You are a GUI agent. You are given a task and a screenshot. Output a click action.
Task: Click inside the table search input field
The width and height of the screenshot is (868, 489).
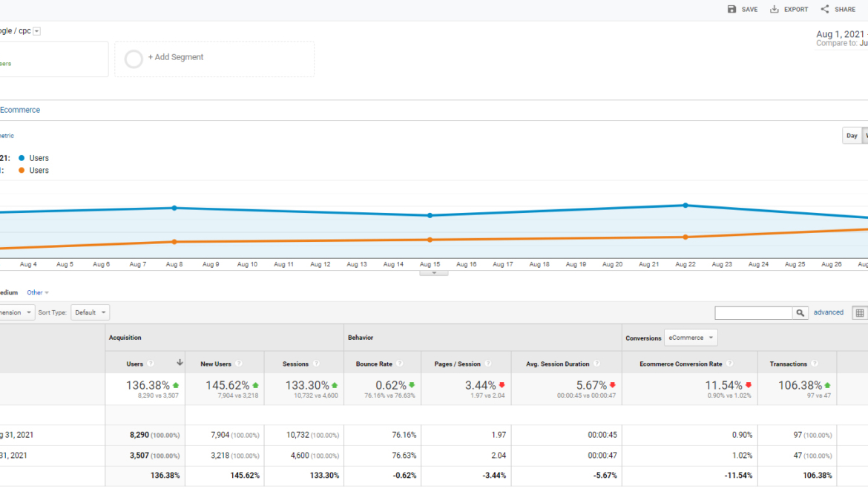point(753,312)
